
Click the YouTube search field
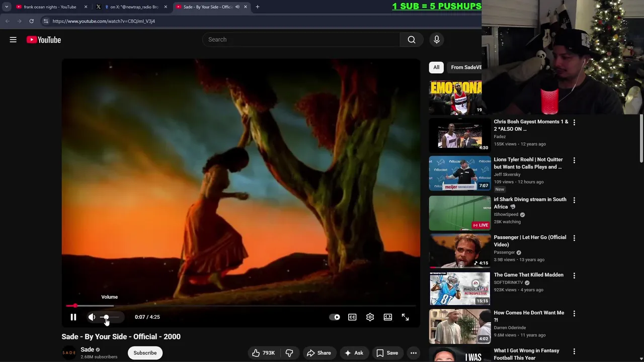(x=301, y=40)
